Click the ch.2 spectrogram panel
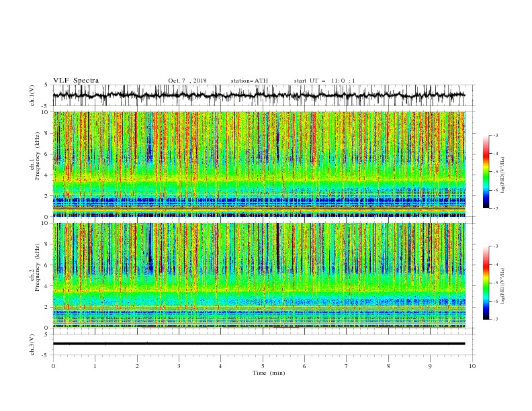The image size is (532, 411). pyautogui.click(x=259, y=275)
